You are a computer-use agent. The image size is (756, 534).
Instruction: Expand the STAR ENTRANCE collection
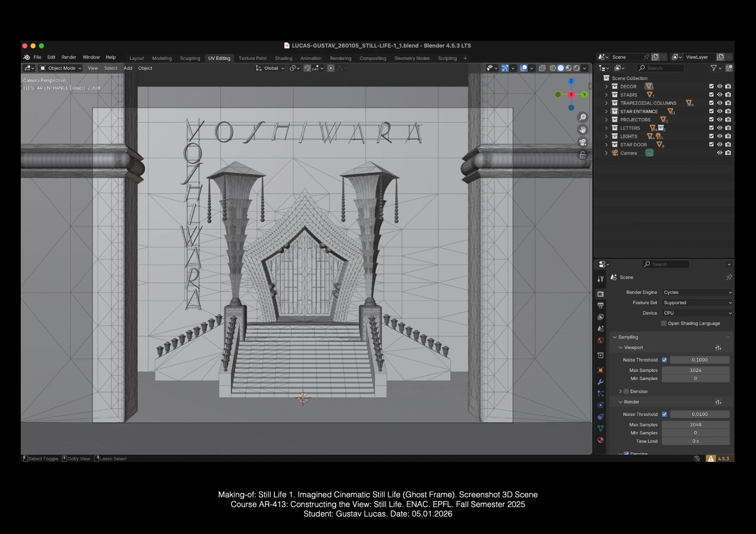coord(606,111)
